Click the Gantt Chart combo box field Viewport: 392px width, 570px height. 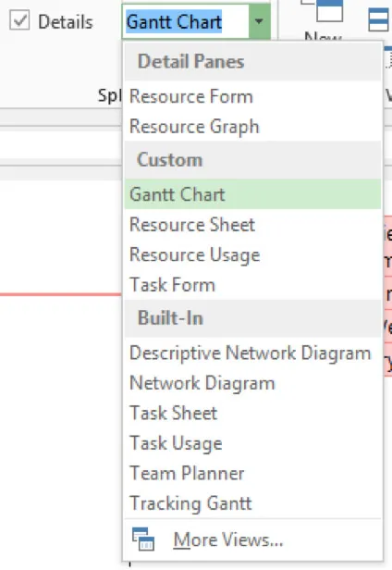point(186,21)
